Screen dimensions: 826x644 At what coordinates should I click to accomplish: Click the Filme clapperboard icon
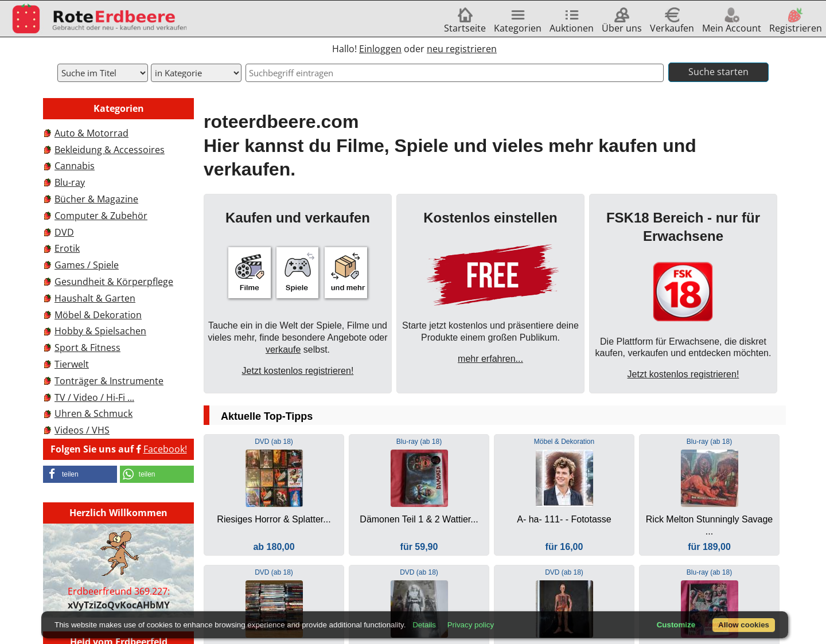pos(250,272)
